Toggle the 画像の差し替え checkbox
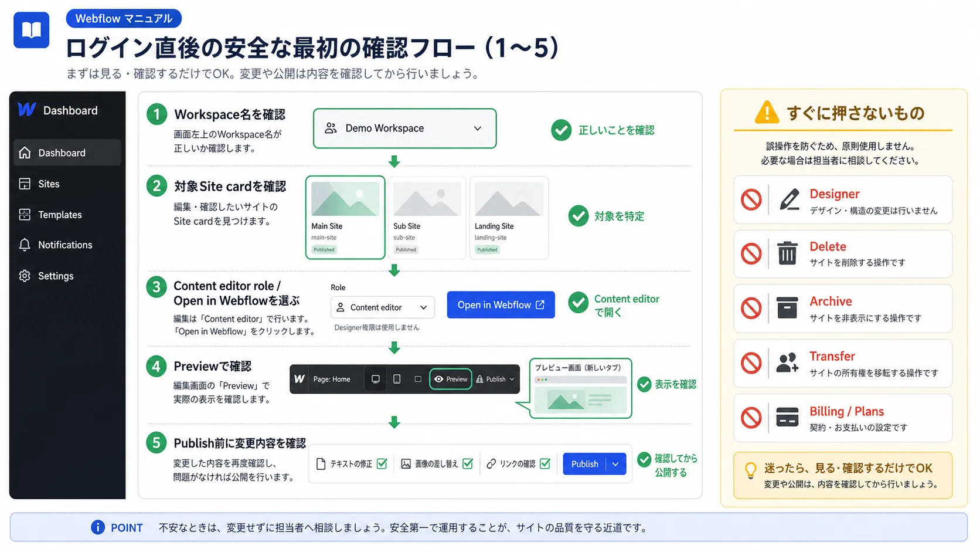This screenshot has height=552, width=980. (468, 463)
